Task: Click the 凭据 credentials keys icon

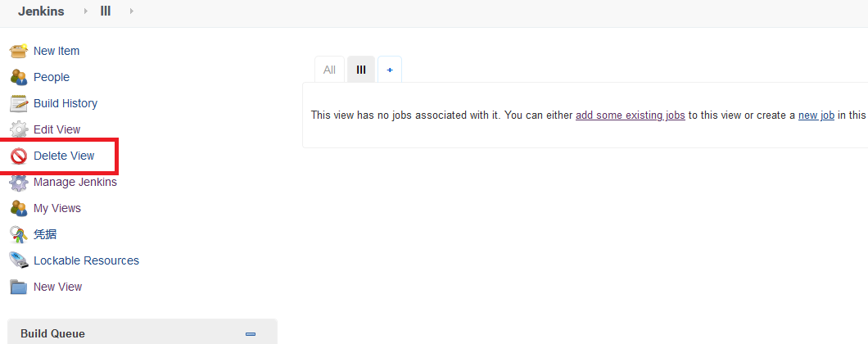Action: point(18,234)
